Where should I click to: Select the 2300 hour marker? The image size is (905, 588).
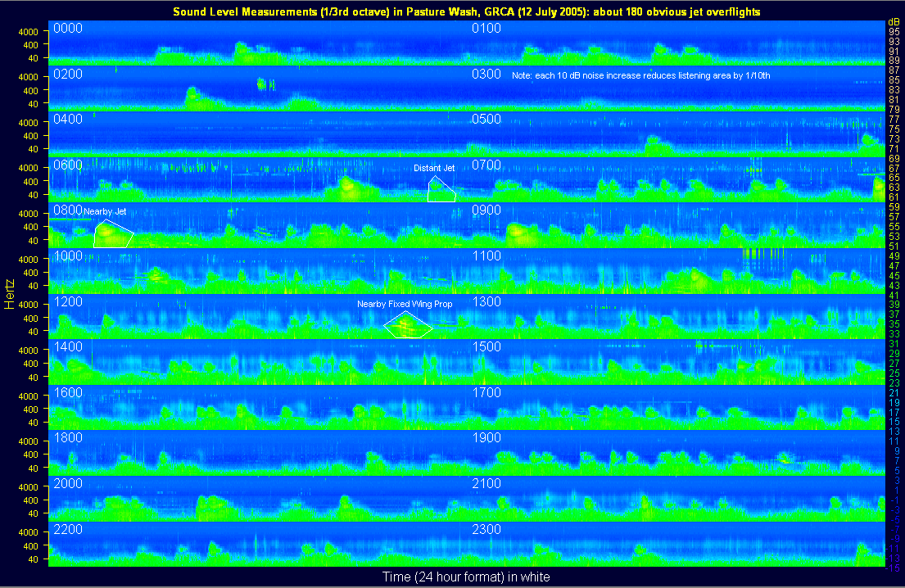[x=486, y=529]
